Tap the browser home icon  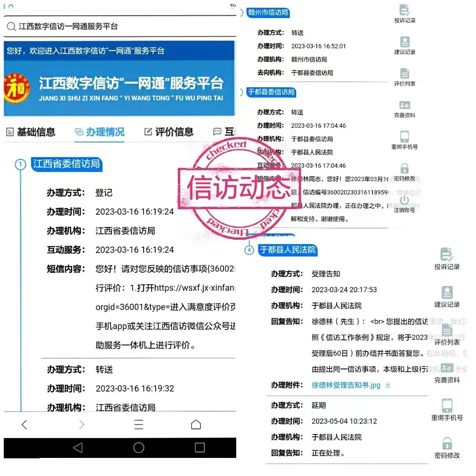[196, 424]
